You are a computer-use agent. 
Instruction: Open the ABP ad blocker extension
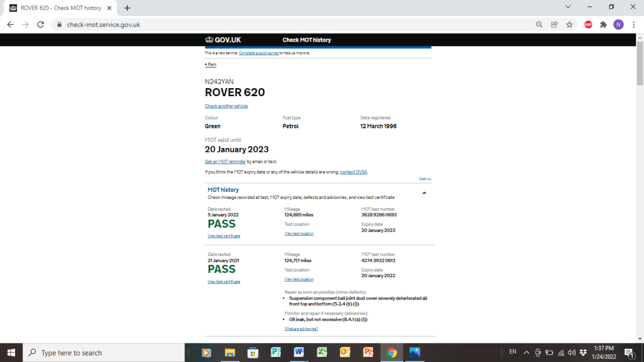pos(588,24)
